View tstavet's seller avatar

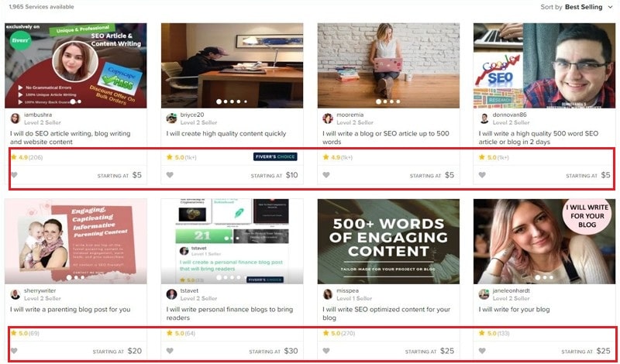pyautogui.click(x=171, y=294)
